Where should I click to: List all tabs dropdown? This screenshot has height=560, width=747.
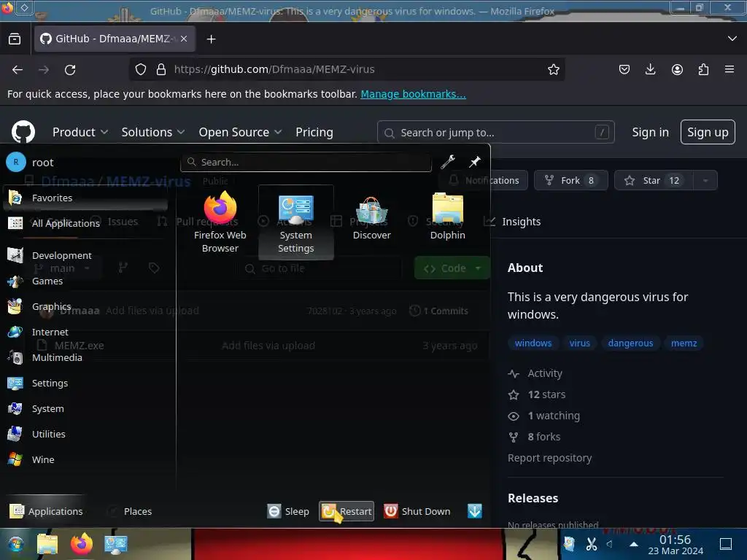click(x=732, y=39)
